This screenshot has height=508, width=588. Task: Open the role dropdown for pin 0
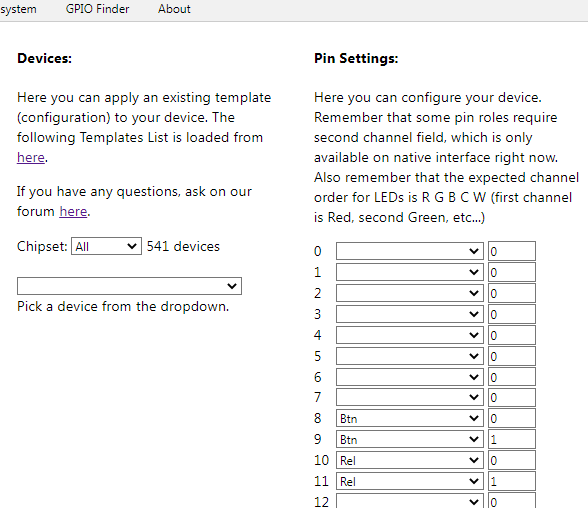[x=410, y=251]
